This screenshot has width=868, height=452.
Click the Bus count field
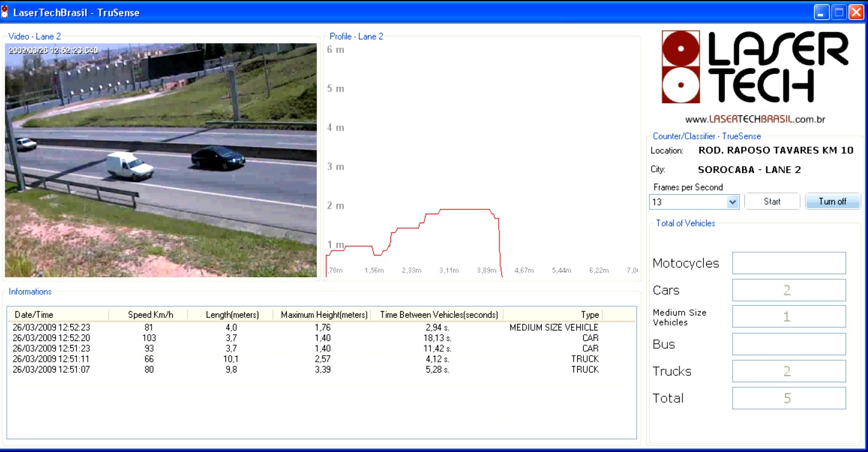789,344
